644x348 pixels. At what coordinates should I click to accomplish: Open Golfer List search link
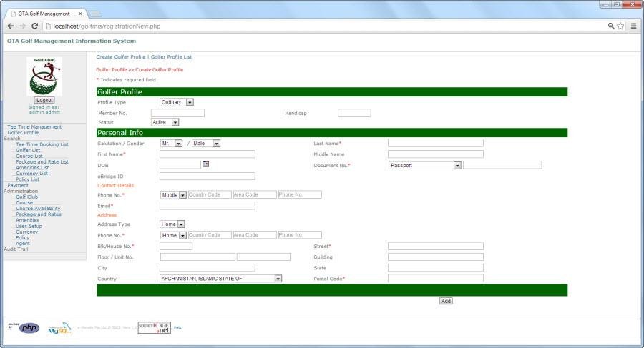click(x=28, y=150)
